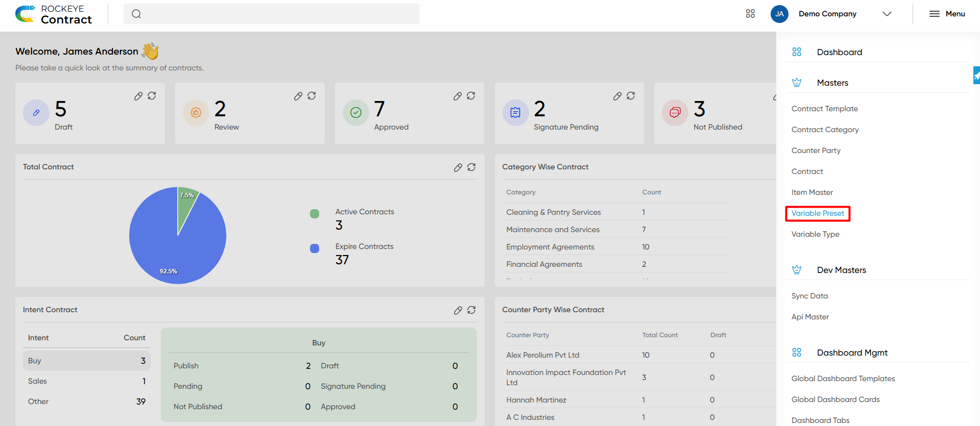Click Alex Perolium Pvt Ltd row
This screenshot has height=426, width=980.
[639, 355]
